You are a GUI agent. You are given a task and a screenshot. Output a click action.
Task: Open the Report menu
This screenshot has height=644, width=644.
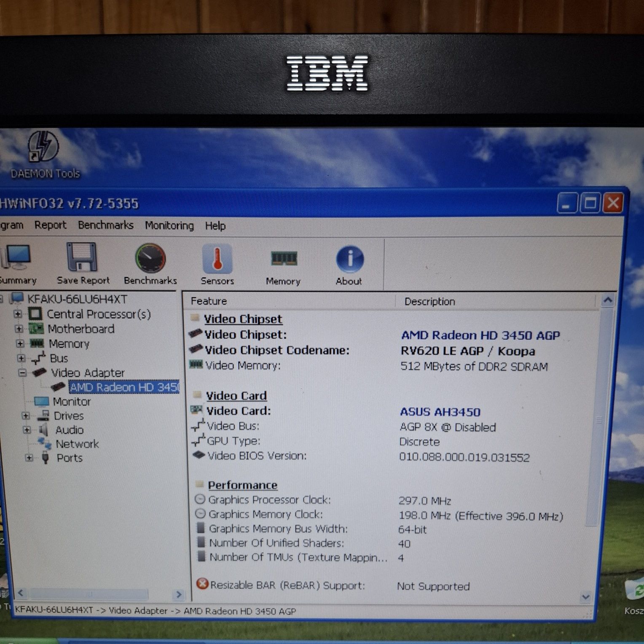(x=50, y=225)
